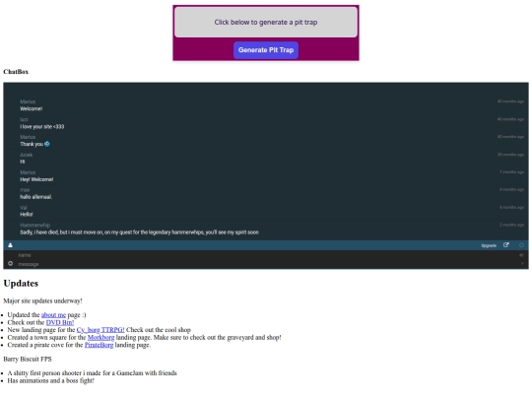Follow the Cy_borg TTRPG! link
Image resolution: width=532 pixels, height=399 pixels.
coord(100,330)
